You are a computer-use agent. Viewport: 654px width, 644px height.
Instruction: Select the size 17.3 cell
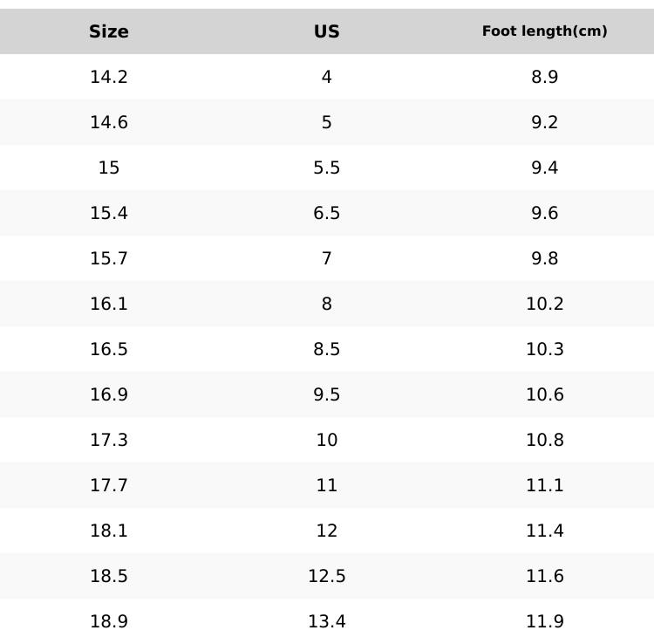[109, 440]
